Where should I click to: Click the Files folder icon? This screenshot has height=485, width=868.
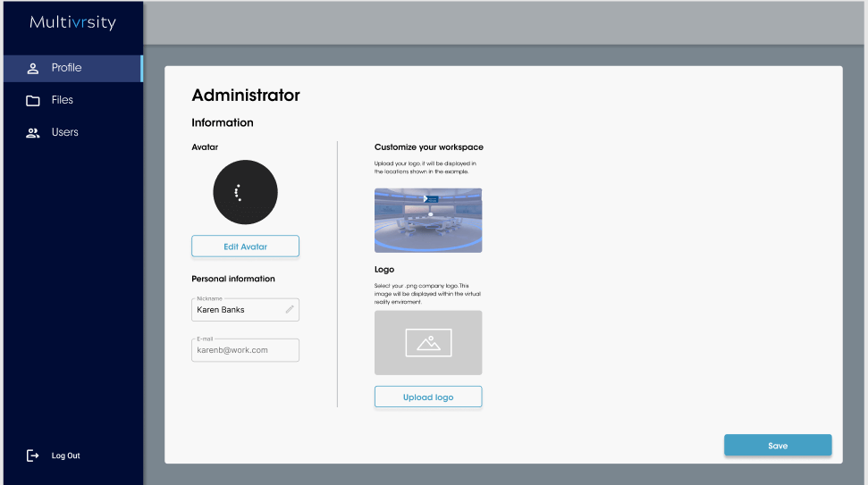click(33, 100)
